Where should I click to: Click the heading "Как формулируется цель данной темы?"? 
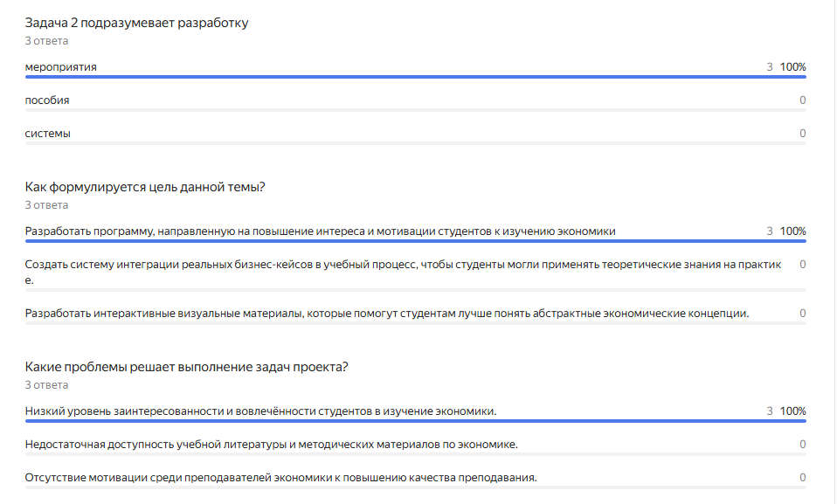tap(145, 187)
